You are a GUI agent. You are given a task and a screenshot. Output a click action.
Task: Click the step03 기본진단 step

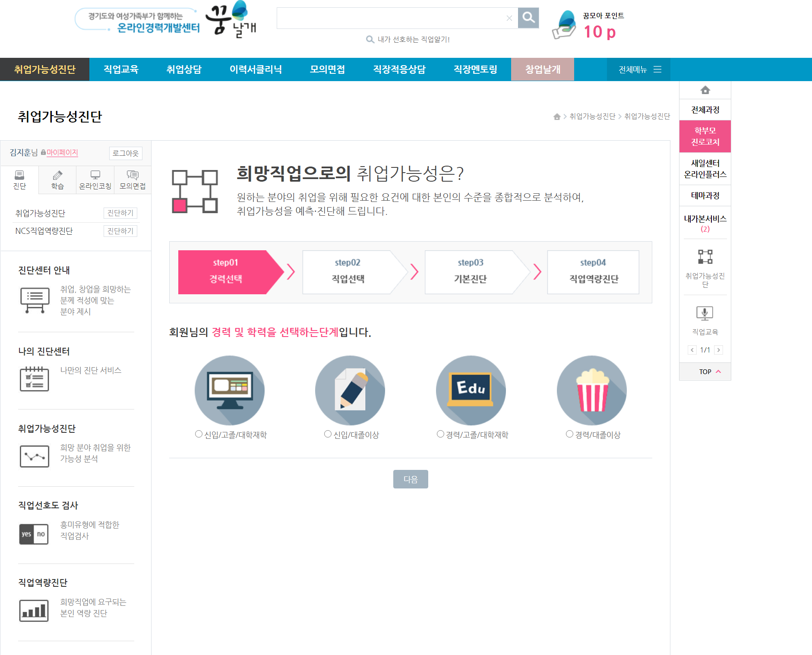pyautogui.click(x=477, y=272)
